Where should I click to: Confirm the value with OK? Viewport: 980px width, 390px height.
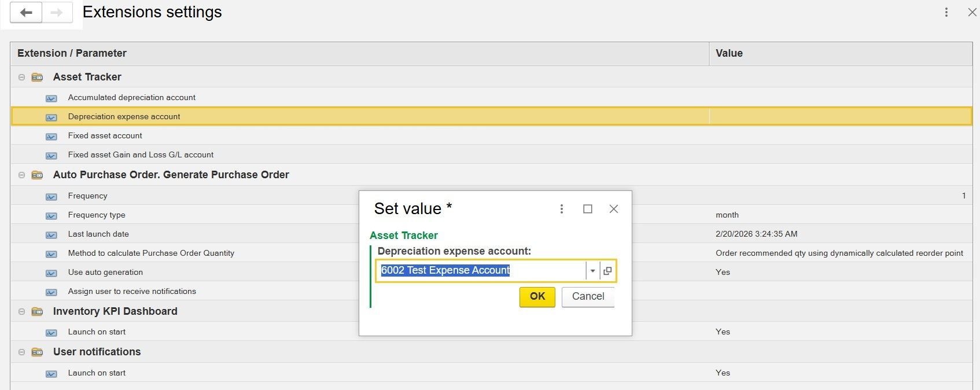[x=537, y=297]
